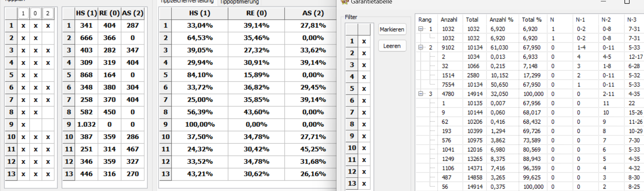Click the Leeren button
The height and width of the screenshot is (191, 644).
point(392,46)
